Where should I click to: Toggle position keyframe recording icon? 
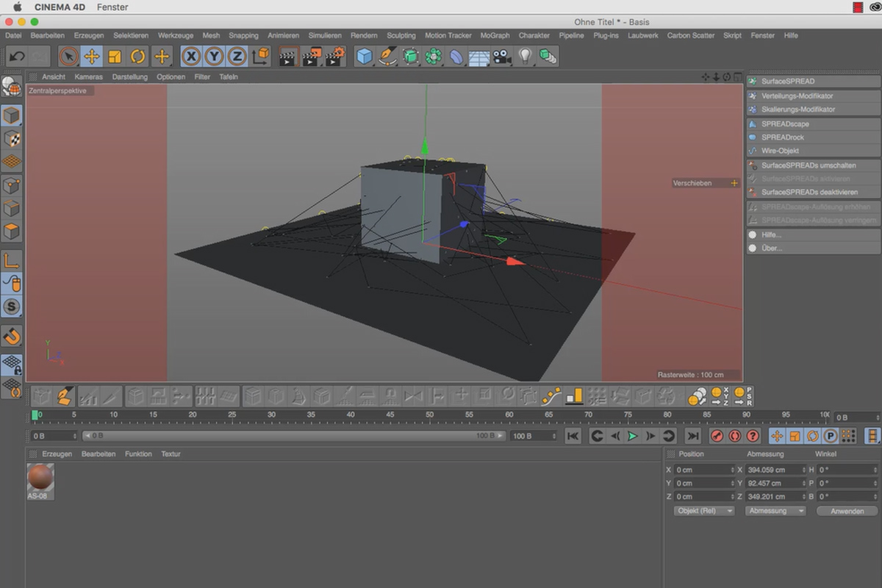click(777, 436)
